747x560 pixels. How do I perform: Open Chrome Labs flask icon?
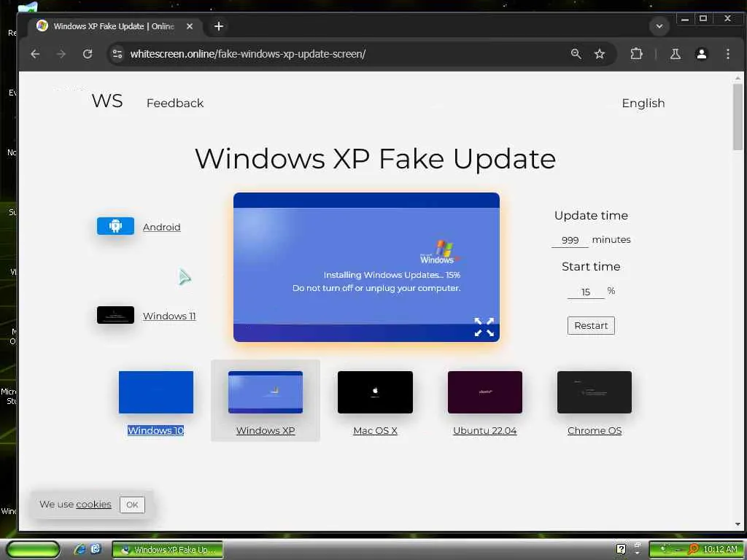pyautogui.click(x=675, y=54)
